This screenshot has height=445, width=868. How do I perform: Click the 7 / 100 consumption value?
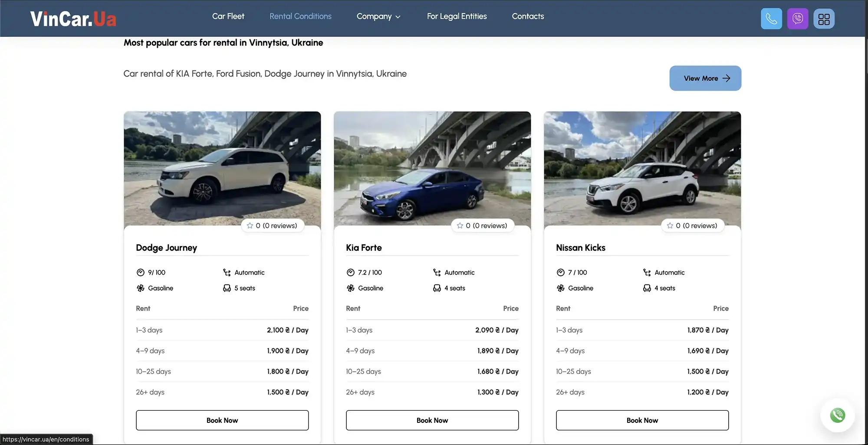(x=577, y=272)
